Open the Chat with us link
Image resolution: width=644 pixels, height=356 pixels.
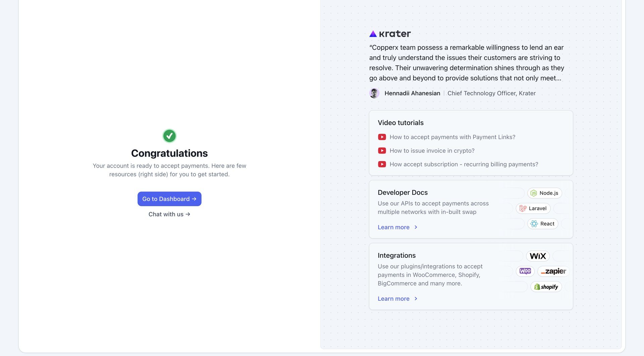[166, 214]
